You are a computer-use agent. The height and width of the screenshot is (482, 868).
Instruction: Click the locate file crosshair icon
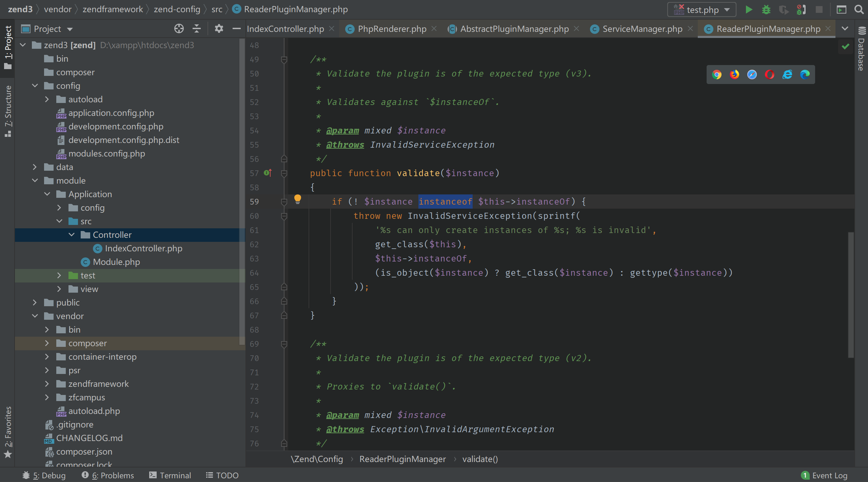point(179,29)
